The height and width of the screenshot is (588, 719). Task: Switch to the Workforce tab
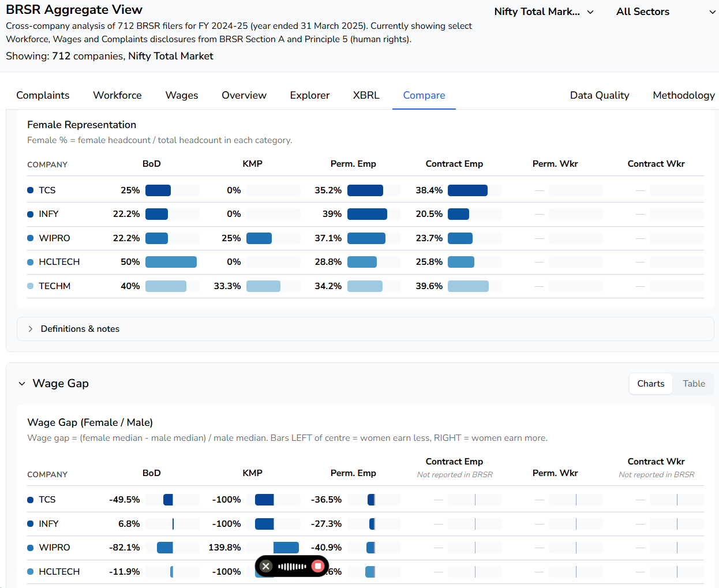click(x=117, y=95)
